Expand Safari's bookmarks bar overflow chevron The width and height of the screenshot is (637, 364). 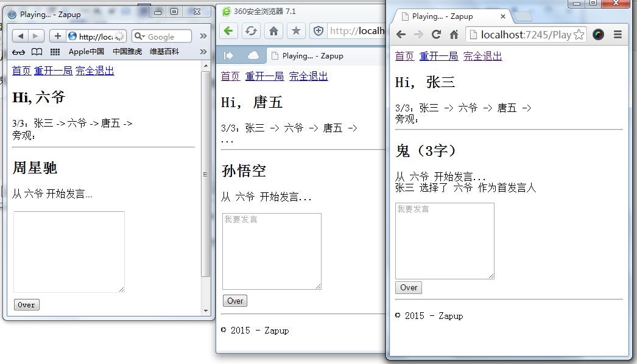203,52
